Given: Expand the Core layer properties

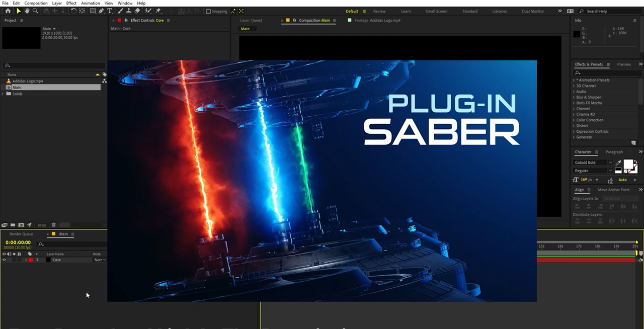Looking at the screenshot, I should [26, 260].
